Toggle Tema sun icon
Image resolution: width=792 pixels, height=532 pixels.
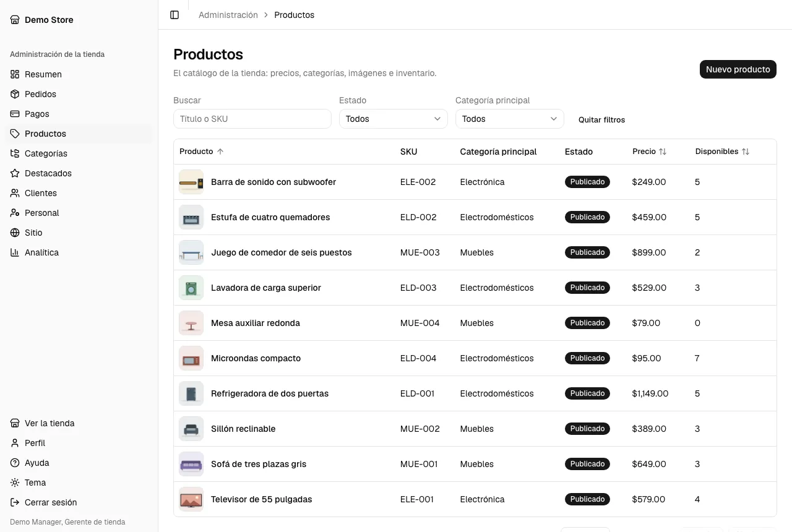pos(15,483)
